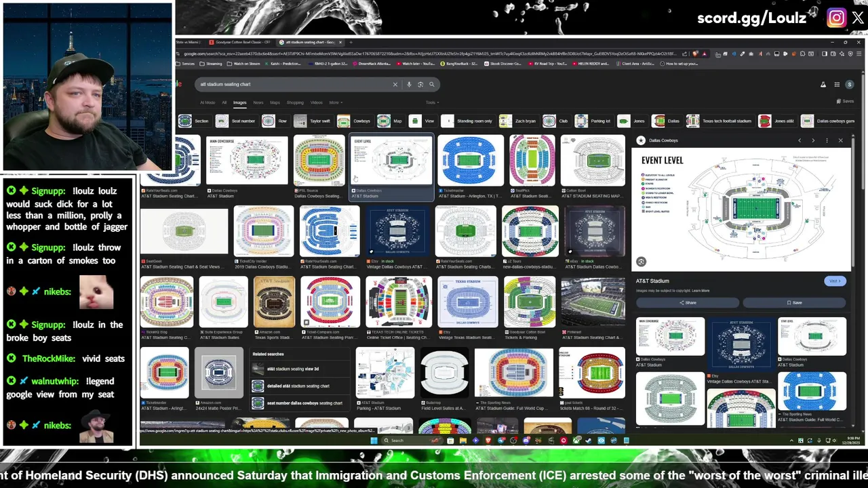868x488 pixels.
Task: Open File Explorer from the taskbar
Action: pyautogui.click(x=463, y=441)
